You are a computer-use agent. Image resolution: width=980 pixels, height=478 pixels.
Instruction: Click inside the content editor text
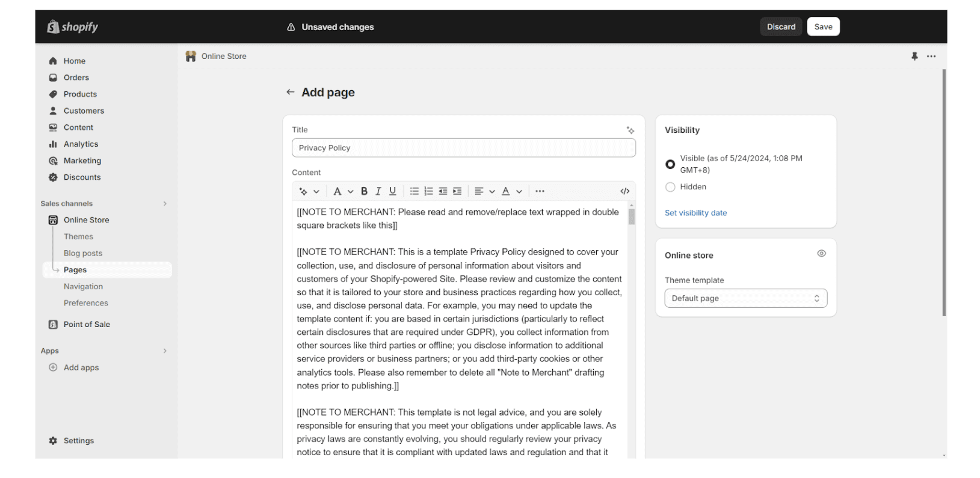pos(460,329)
